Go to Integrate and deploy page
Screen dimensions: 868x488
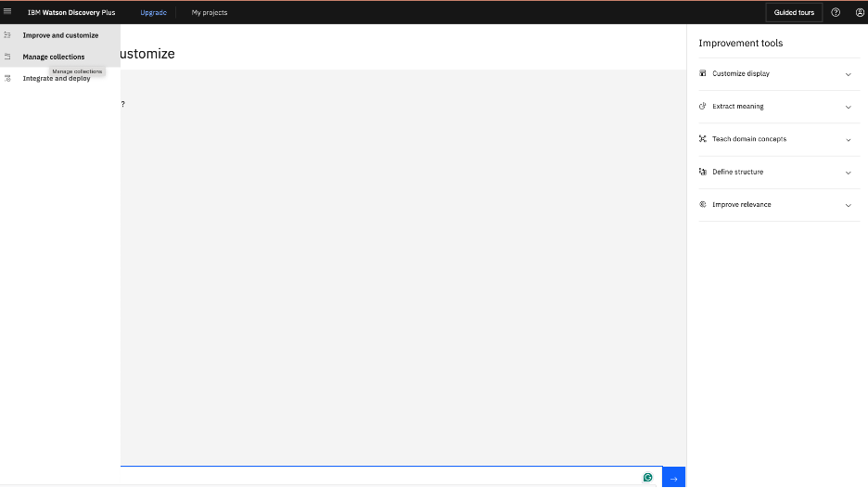pos(57,79)
